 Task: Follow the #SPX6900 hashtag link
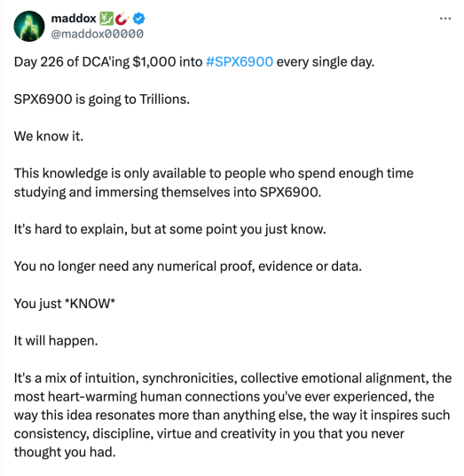point(240,62)
